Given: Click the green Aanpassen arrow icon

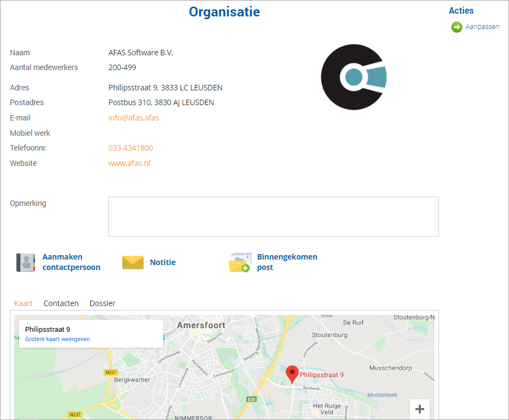Looking at the screenshot, I should pyautogui.click(x=456, y=27).
